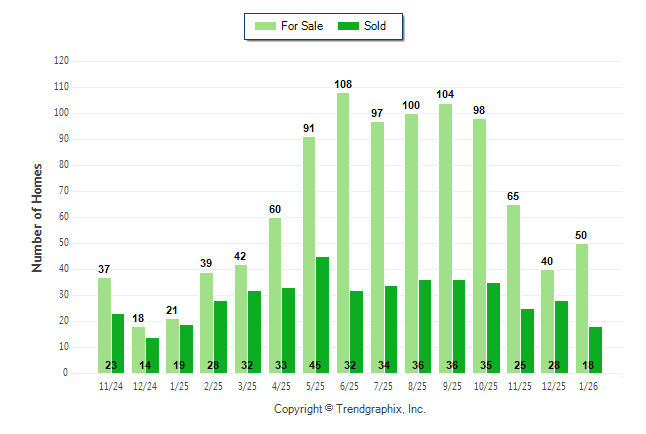Select the 9/25 For Sale bar (104)
The image size is (646, 434).
(x=445, y=238)
